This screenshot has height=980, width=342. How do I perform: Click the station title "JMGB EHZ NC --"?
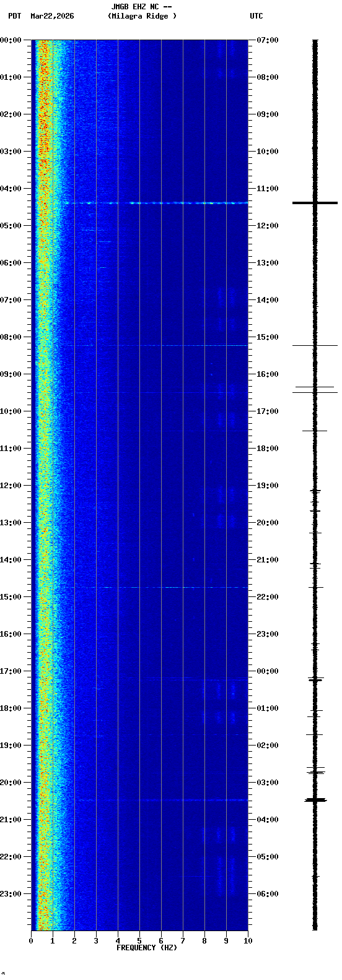[x=141, y=7]
